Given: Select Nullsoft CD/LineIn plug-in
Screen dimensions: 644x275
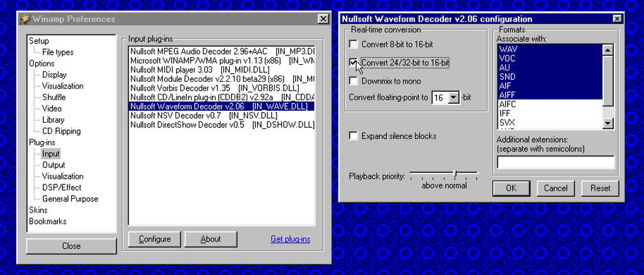Looking at the screenshot, I should coord(222,97).
